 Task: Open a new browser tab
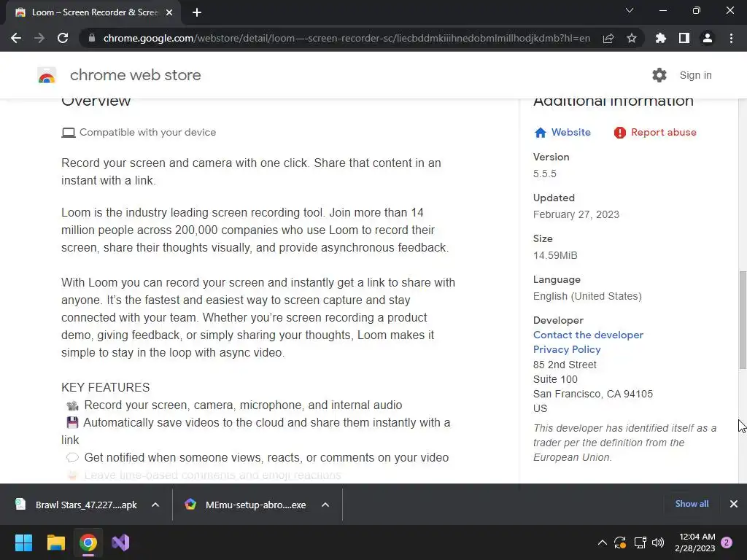[197, 12]
